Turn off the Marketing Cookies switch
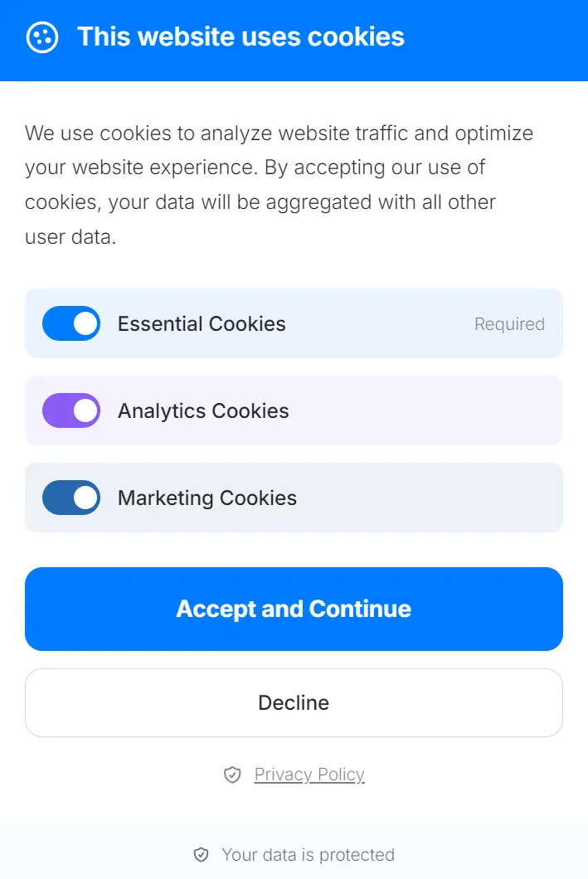 point(71,498)
